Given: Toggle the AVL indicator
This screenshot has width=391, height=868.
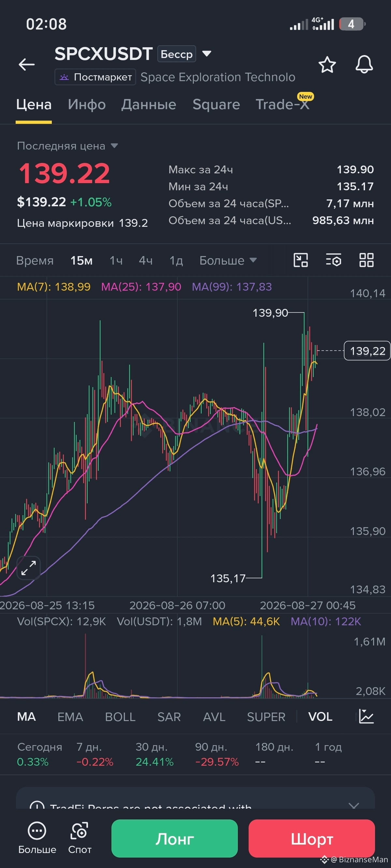Looking at the screenshot, I should [x=214, y=716].
